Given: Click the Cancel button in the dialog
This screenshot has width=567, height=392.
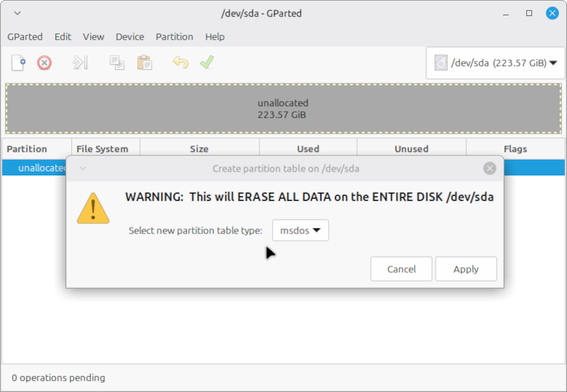Looking at the screenshot, I should [x=401, y=269].
